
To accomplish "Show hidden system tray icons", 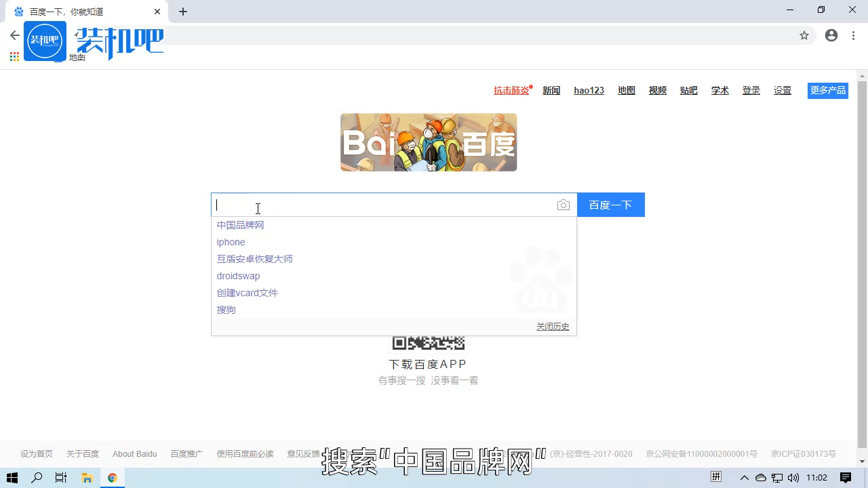I will (x=744, y=478).
